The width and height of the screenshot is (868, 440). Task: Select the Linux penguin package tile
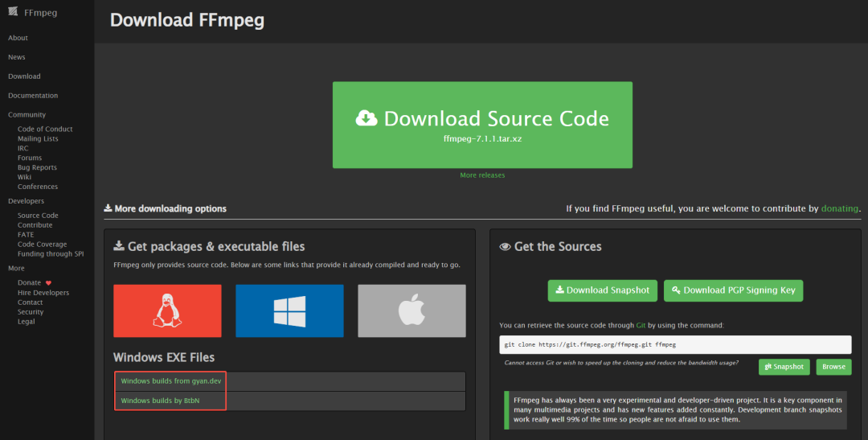coord(167,310)
